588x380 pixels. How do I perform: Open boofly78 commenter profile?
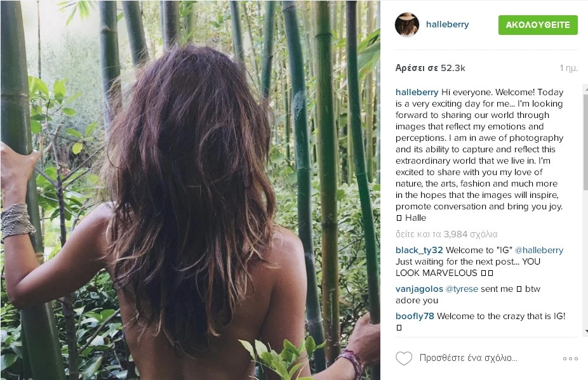tap(415, 316)
